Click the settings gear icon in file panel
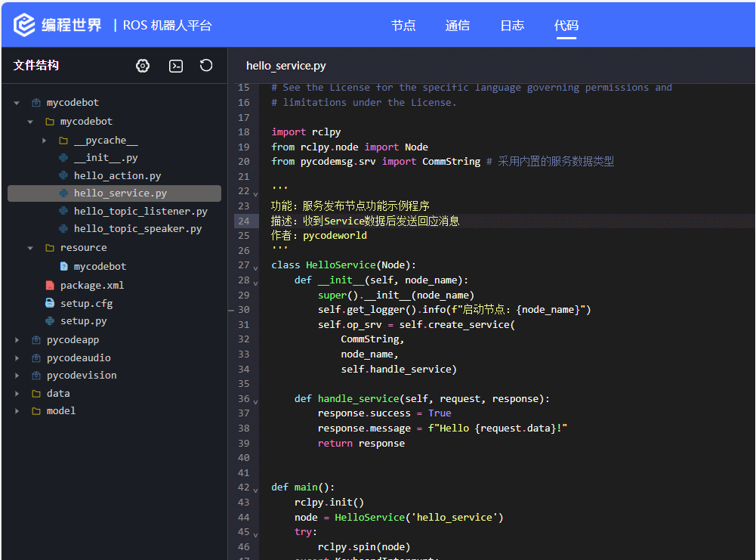Image resolution: width=756 pixels, height=560 pixels. [143, 66]
